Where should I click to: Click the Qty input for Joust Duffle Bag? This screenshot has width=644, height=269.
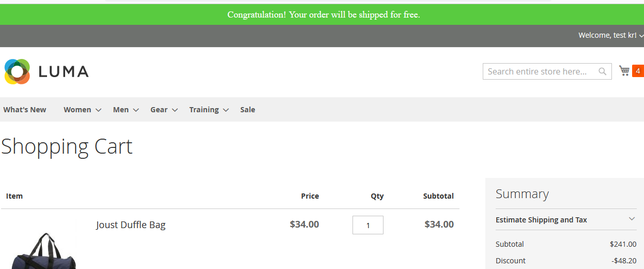(x=368, y=225)
